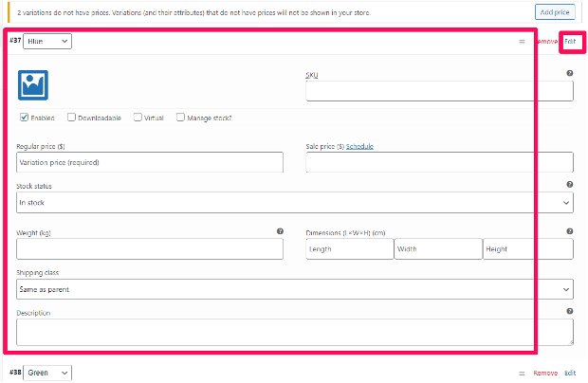The height and width of the screenshot is (383, 588).
Task: Click the Description help tooltip icon
Action: [569, 311]
